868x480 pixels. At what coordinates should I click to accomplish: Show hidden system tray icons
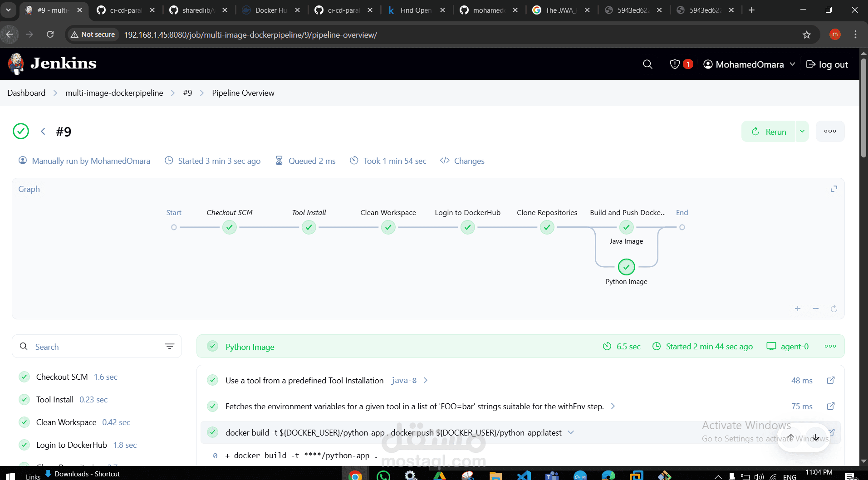coord(718,476)
